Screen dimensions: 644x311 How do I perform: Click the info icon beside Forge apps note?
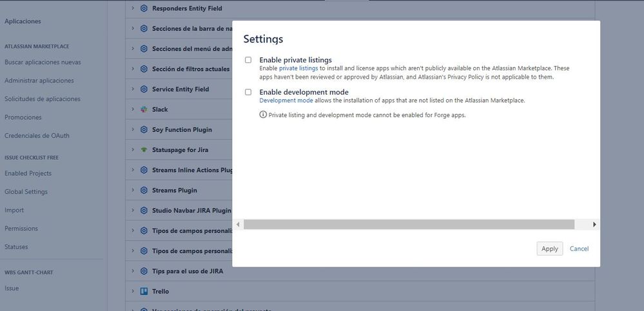(263, 115)
